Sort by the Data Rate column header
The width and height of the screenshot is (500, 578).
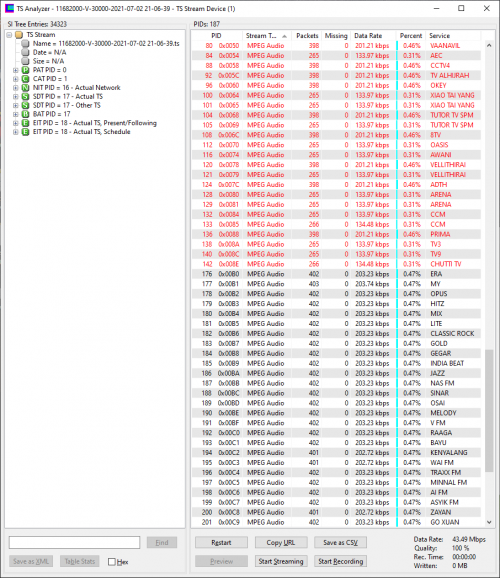click(373, 36)
